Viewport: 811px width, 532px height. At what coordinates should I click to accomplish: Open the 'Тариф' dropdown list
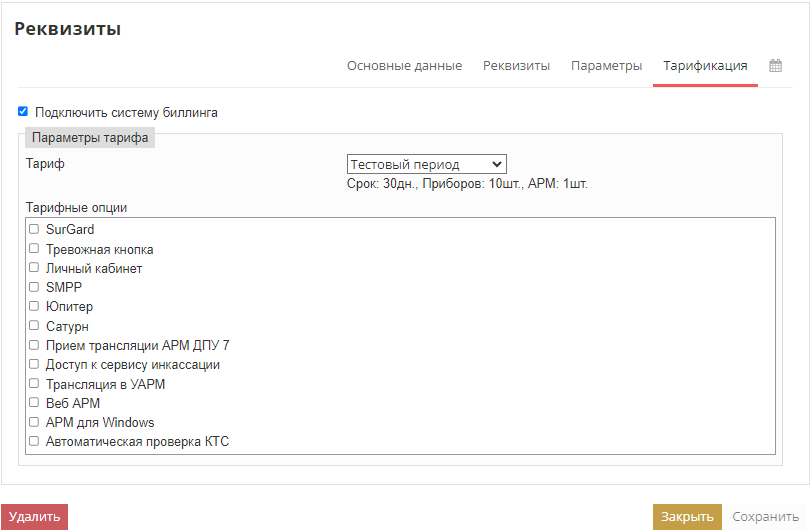point(427,164)
